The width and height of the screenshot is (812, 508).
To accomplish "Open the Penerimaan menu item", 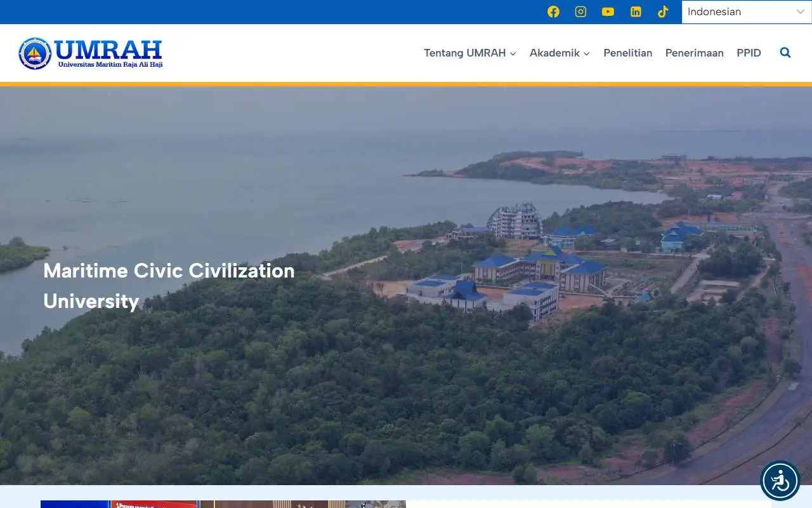I will tap(694, 53).
